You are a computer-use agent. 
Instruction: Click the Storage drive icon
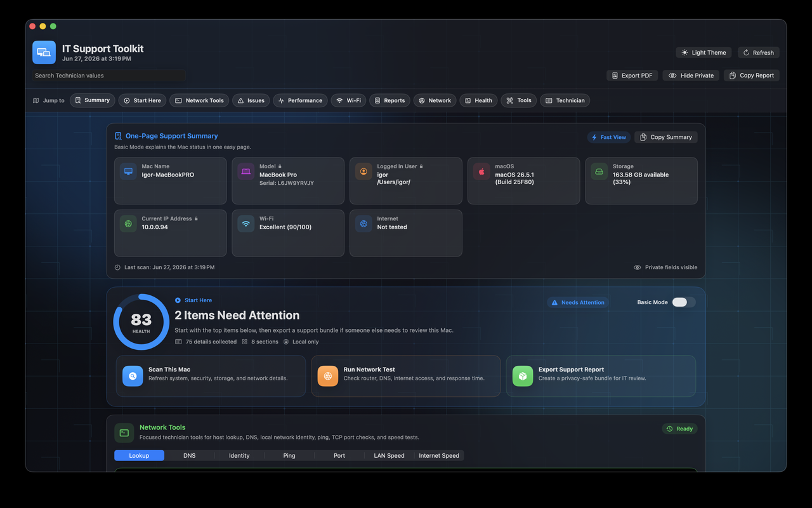pos(599,171)
